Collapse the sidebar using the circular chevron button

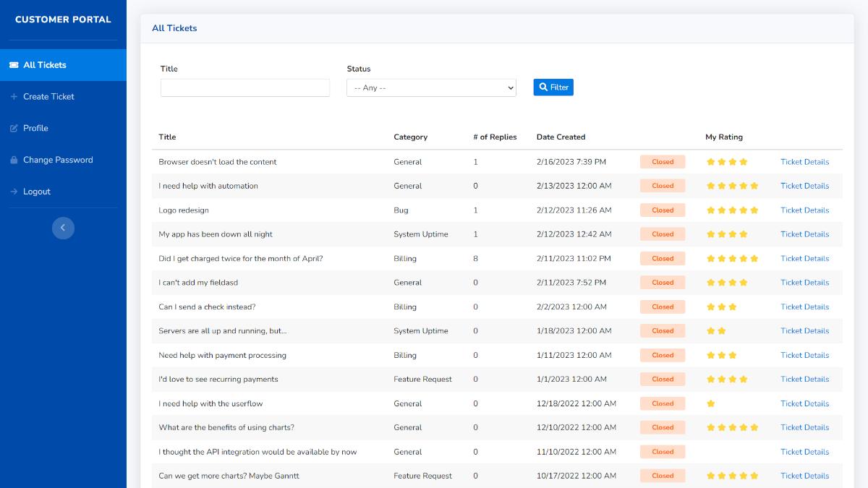pyautogui.click(x=63, y=228)
